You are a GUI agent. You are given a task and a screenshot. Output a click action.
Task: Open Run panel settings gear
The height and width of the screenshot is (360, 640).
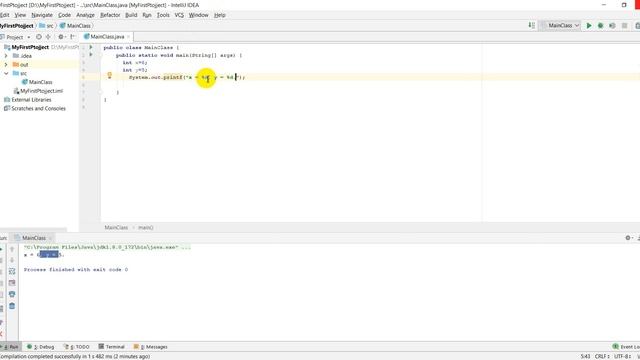(628, 238)
